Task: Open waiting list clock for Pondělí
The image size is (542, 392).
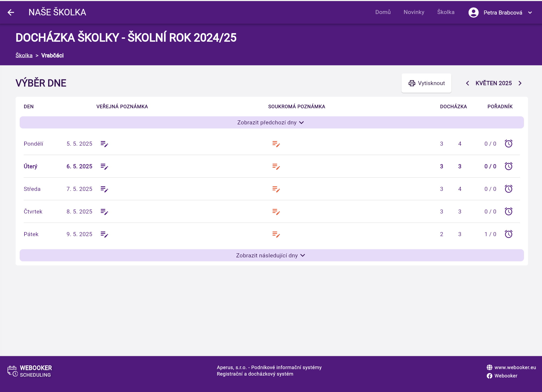Action: (x=508, y=143)
